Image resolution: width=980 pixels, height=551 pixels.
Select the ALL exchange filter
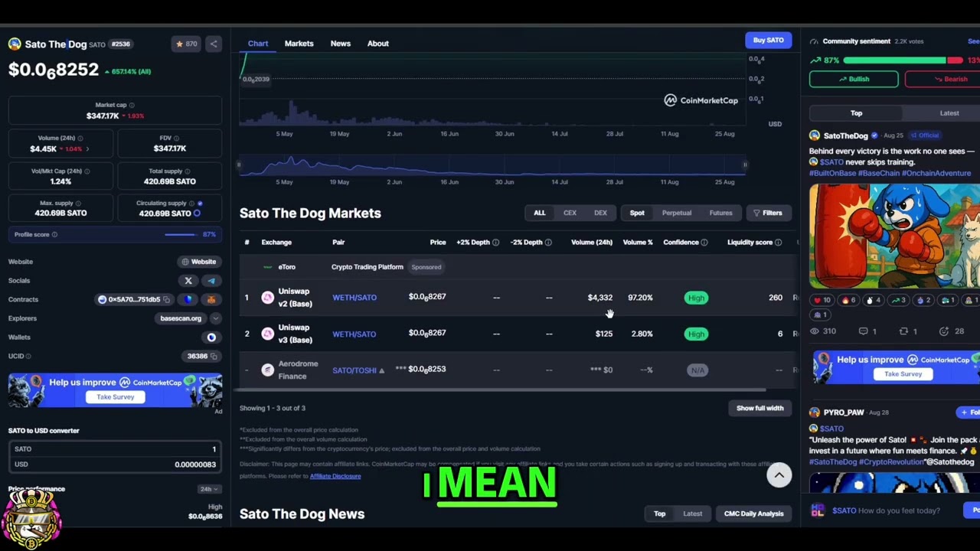pos(540,214)
